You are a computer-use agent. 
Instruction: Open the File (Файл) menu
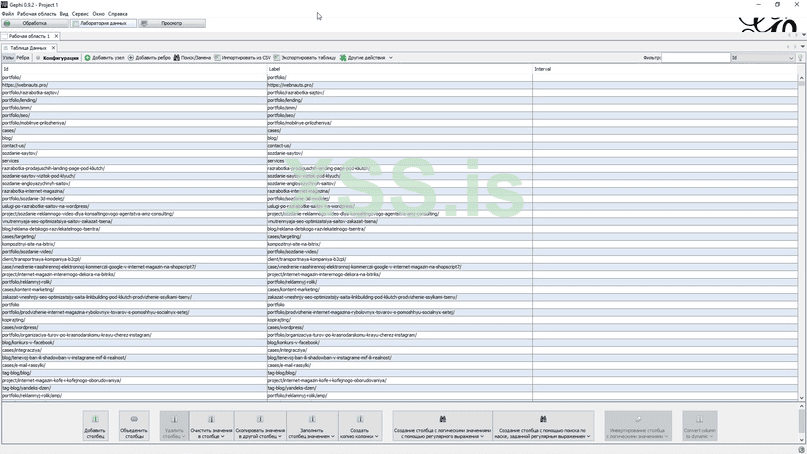click(x=7, y=14)
